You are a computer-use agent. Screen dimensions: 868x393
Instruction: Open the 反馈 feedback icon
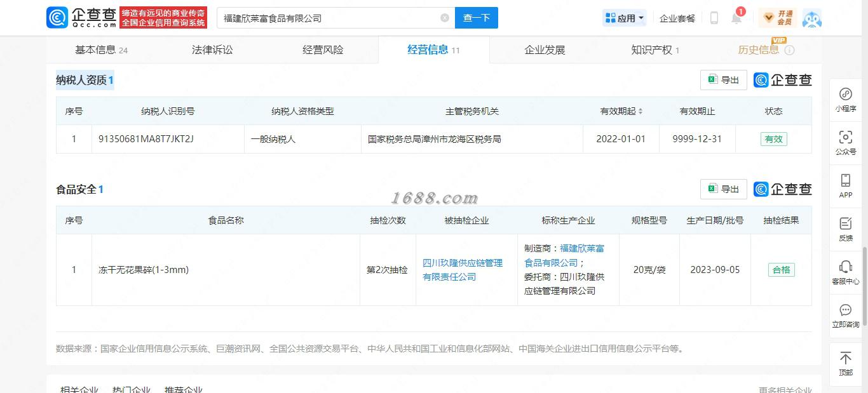pyautogui.click(x=846, y=229)
